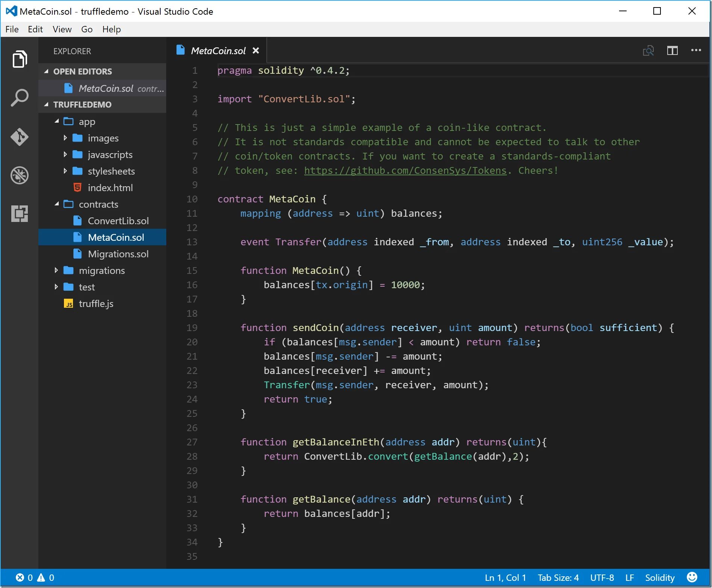
Task: Collapse the app folder arrow
Action: [57, 121]
